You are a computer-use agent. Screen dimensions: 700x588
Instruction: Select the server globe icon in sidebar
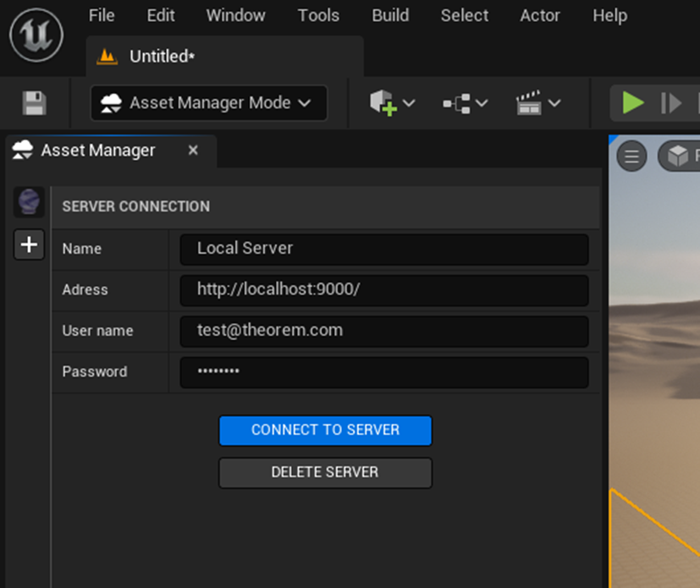coord(29,203)
